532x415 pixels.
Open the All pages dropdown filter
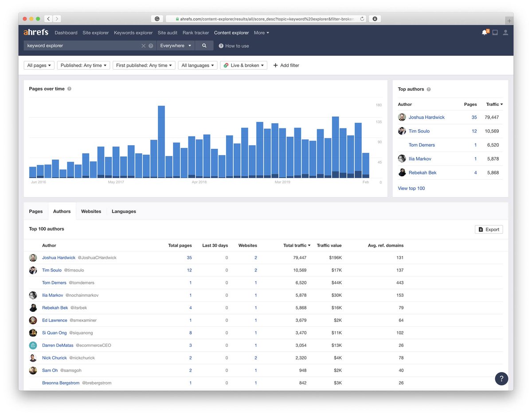pyautogui.click(x=39, y=65)
